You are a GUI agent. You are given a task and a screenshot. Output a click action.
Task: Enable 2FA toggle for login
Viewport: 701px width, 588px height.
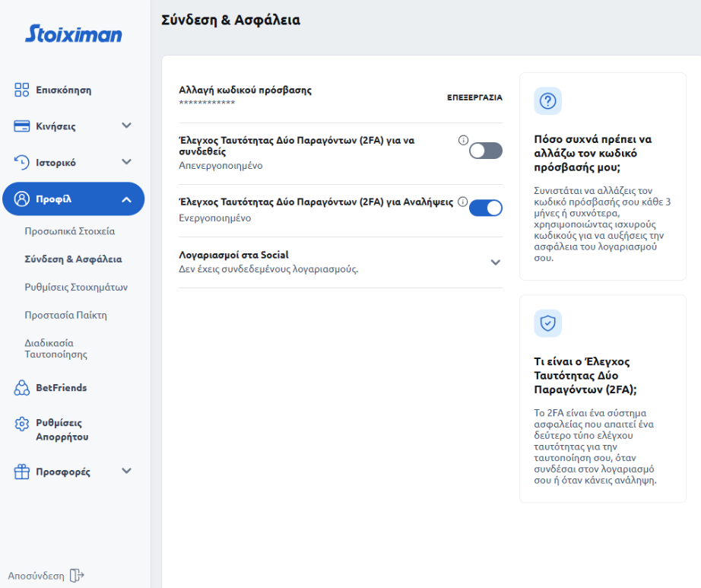click(485, 151)
